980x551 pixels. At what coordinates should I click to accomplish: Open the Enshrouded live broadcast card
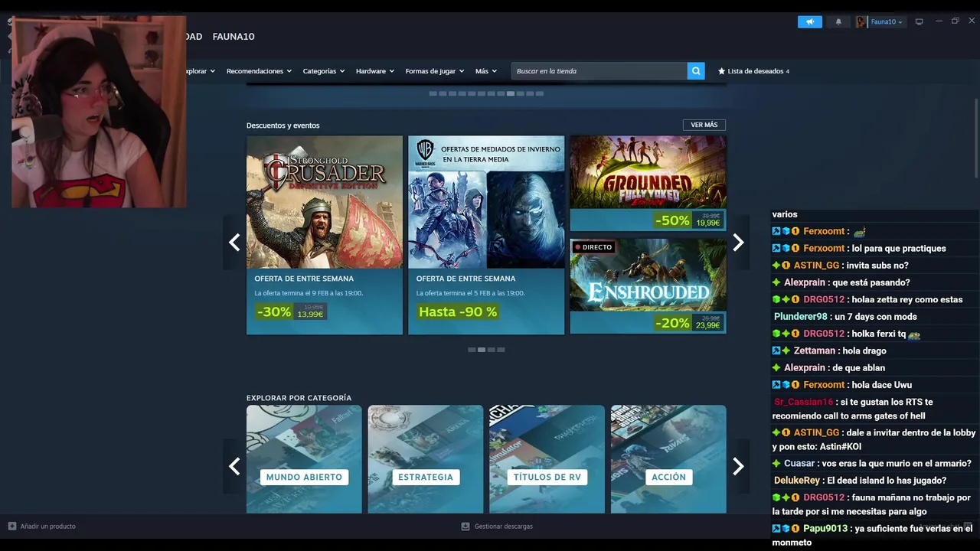point(648,286)
